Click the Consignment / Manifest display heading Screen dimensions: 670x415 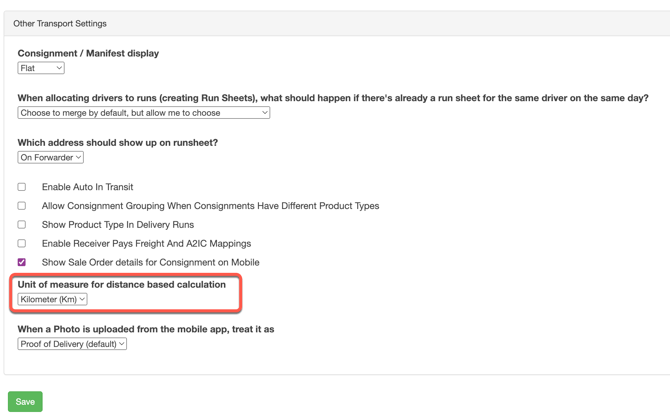pos(88,53)
